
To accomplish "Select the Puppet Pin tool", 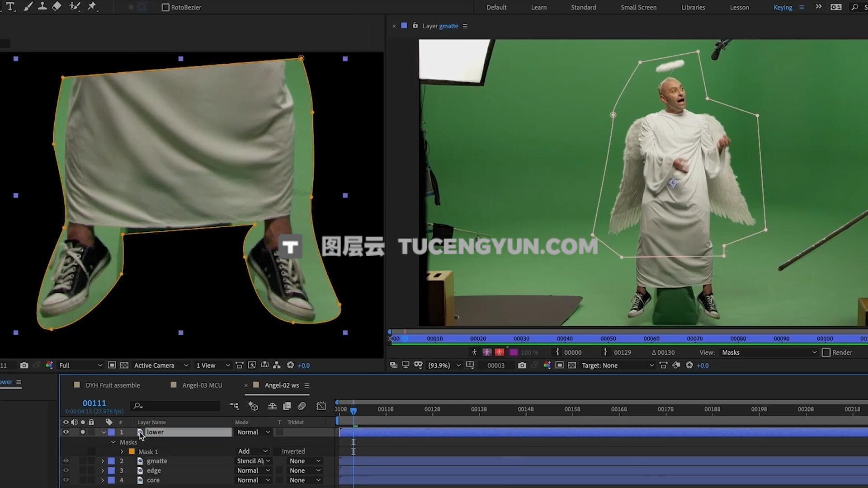I will 92,7.
